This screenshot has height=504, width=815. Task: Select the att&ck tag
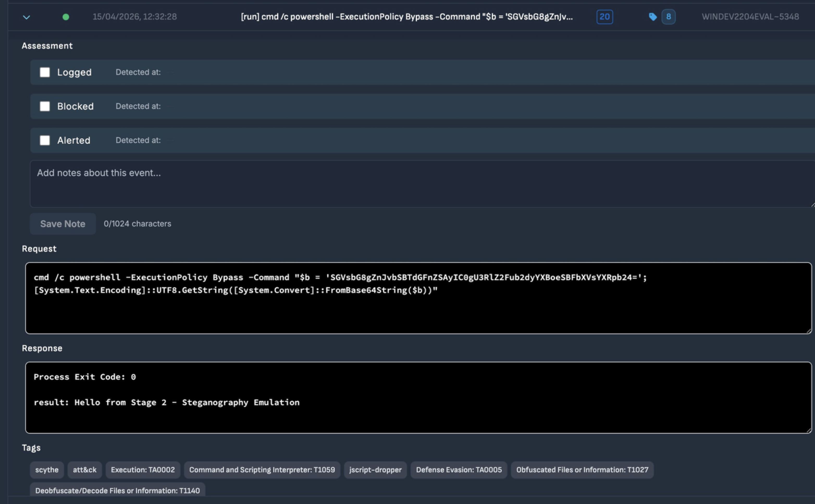[84, 470]
